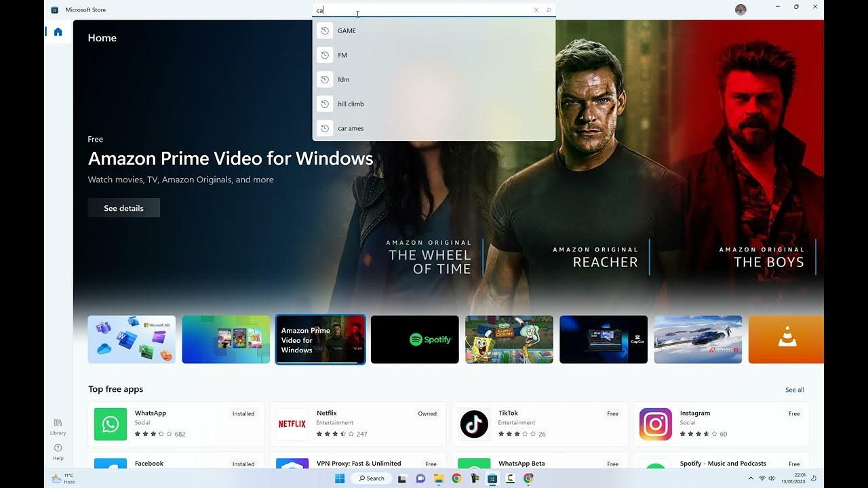Open the Asphalt racing carousel thumbnail
This screenshot has height=488, width=868.
pyautogui.click(x=698, y=340)
